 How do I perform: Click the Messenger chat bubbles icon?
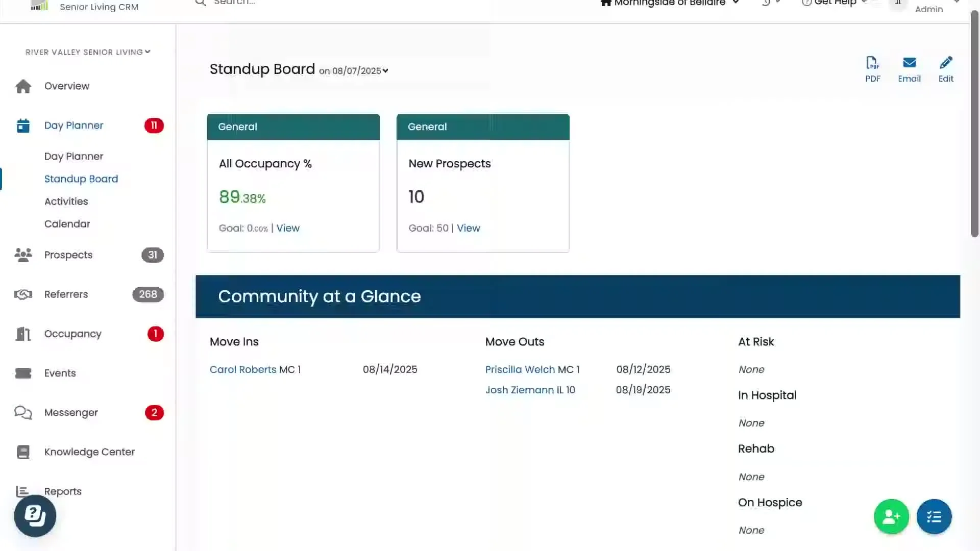click(x=23, y=413)
